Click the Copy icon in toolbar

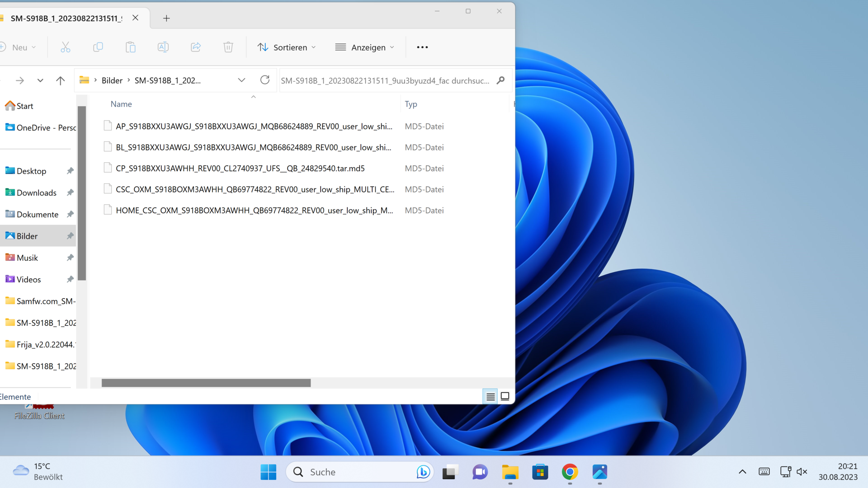[98, 47]
